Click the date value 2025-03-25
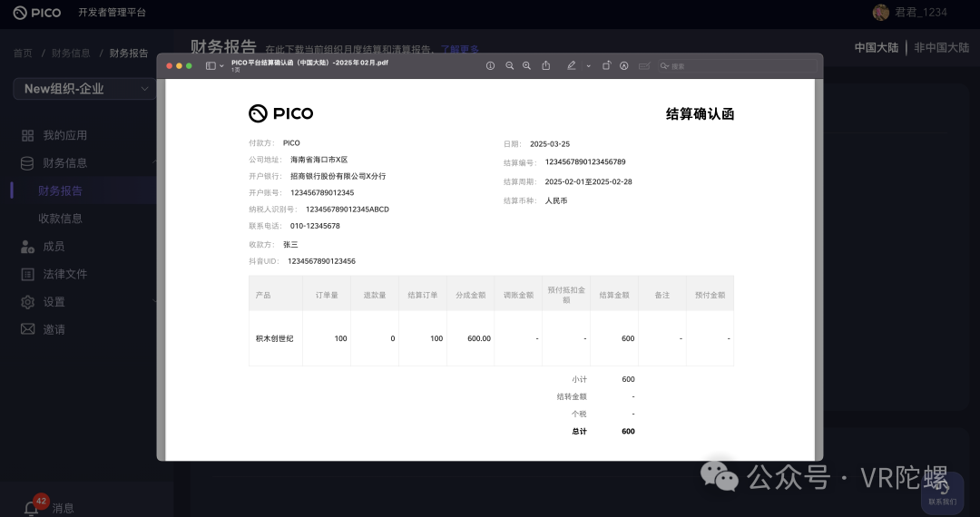980x517 pixels. click(550, 143)
